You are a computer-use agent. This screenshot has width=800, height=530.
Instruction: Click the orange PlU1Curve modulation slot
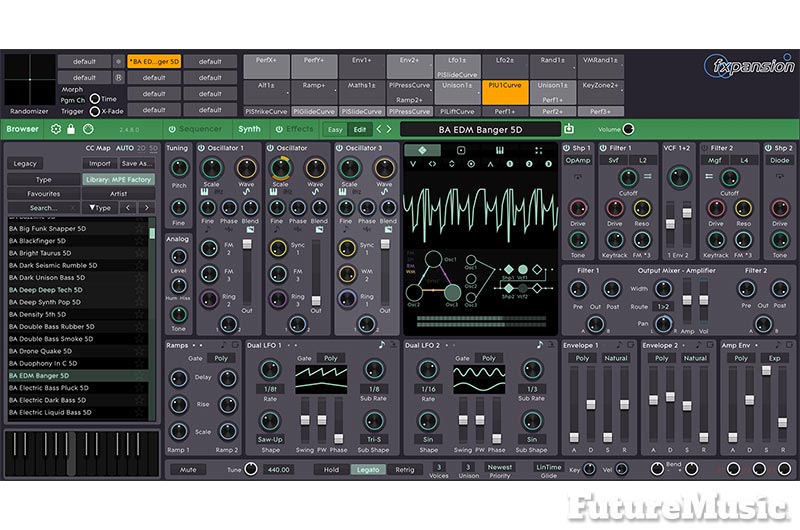coord(505,91)
